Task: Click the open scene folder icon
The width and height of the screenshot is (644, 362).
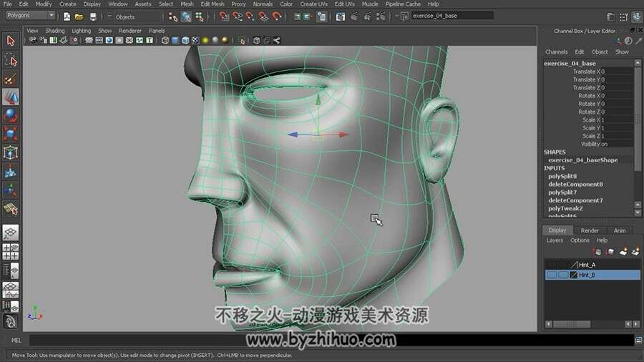Action: pos(79,16)
